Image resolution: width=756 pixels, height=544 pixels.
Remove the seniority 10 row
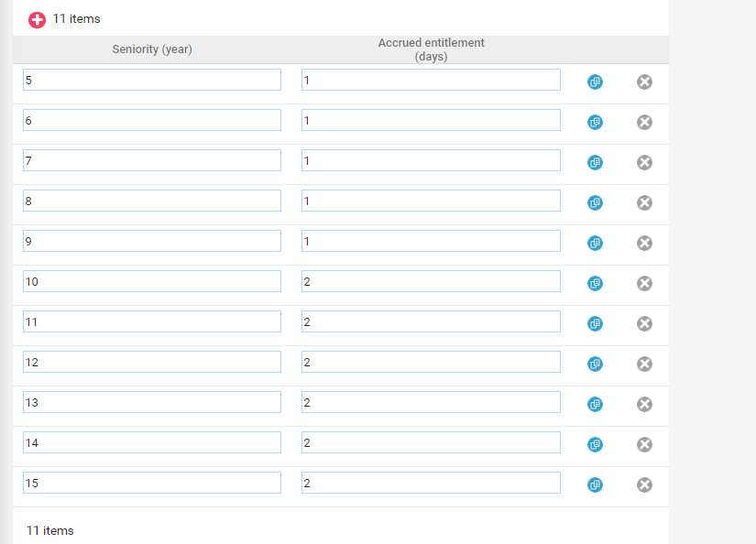coord(644,283)
